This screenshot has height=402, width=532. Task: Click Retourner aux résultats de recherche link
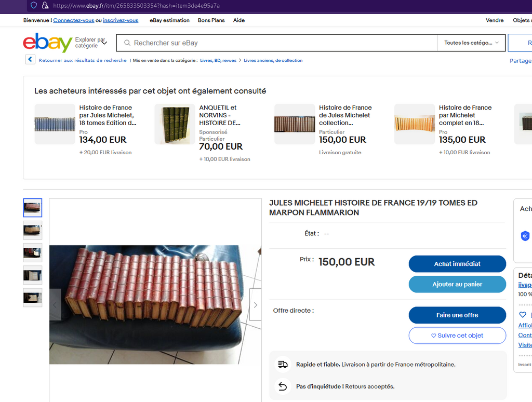coord(83,60)
